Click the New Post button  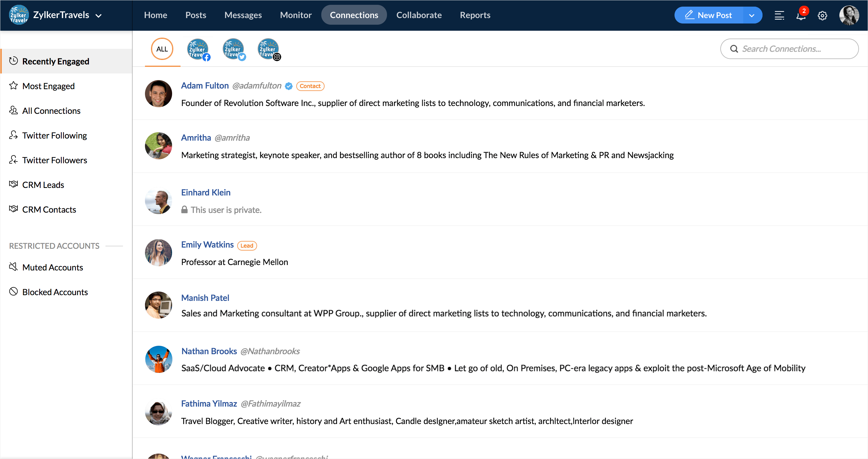(x=709, y=15)
